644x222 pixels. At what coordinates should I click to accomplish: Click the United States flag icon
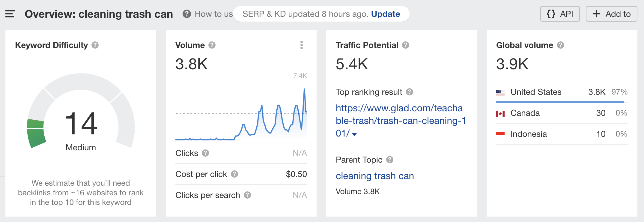[x=501, y=92]
